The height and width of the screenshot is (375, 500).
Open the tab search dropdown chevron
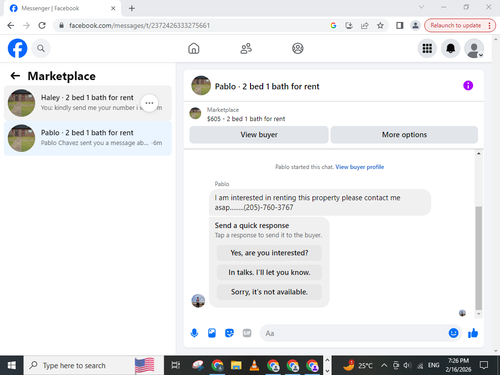click(421, 7)
